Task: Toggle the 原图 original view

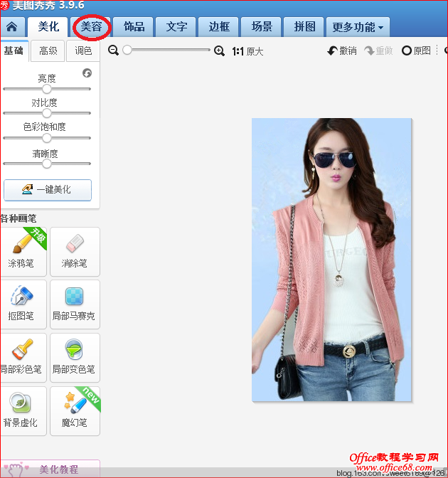Action: 416,51
